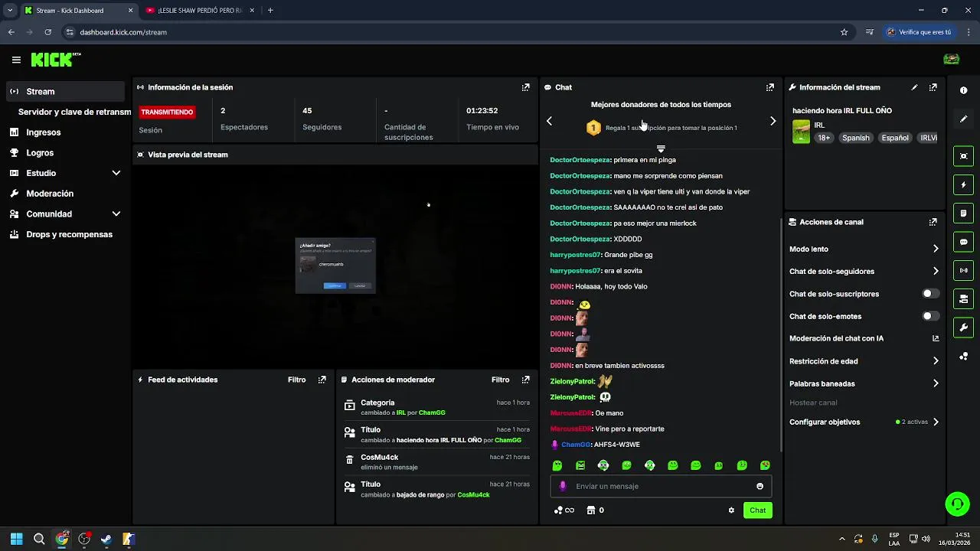The width and height of the screenshot is (980, 551).
Task: Toggle stream preview panel icon in right sidebar
Action: click(963, 156)
